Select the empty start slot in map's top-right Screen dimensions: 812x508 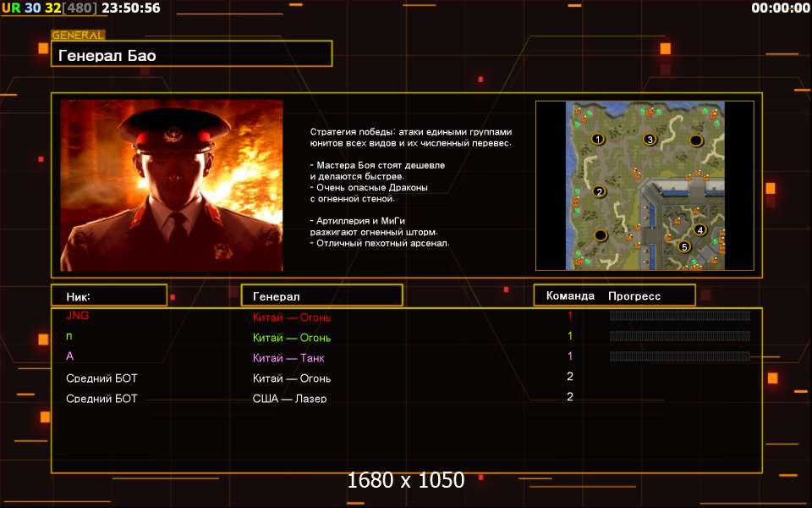696,139
